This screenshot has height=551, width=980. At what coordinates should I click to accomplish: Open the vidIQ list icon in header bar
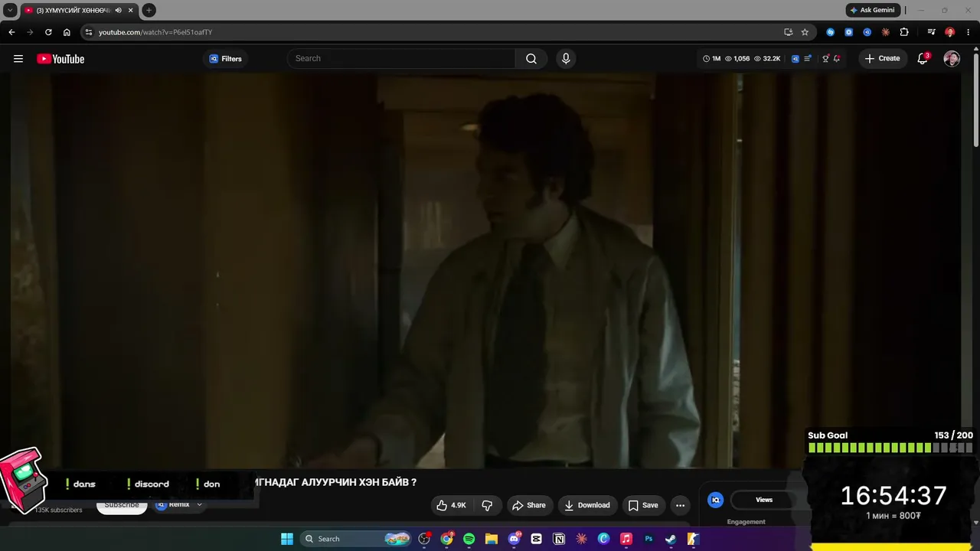(x=808, y=59)
